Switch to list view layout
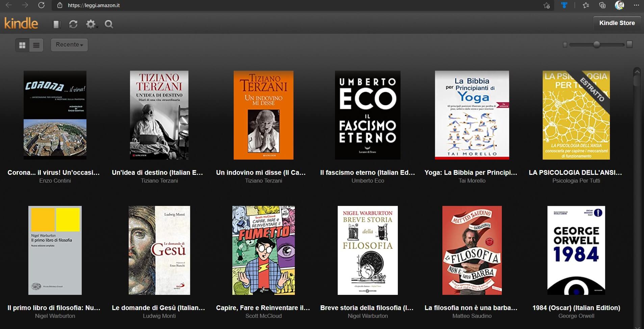Viewport: 644px width, 329px height. (36, 45)
